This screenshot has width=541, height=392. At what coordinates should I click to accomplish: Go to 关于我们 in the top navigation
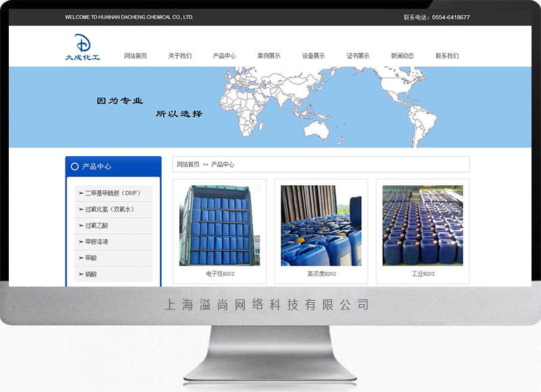click(x=180, y=56)
